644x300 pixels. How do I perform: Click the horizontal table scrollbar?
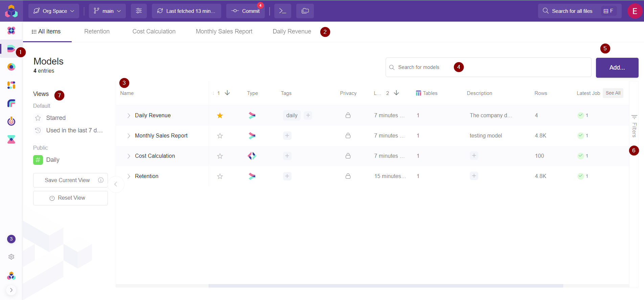(386, 286)
